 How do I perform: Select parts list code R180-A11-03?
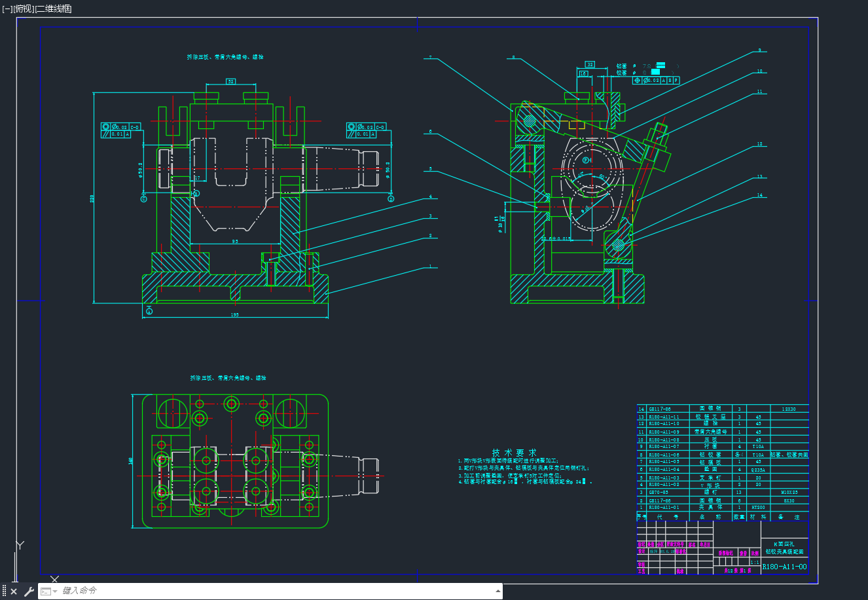click(x=664, y=478)
